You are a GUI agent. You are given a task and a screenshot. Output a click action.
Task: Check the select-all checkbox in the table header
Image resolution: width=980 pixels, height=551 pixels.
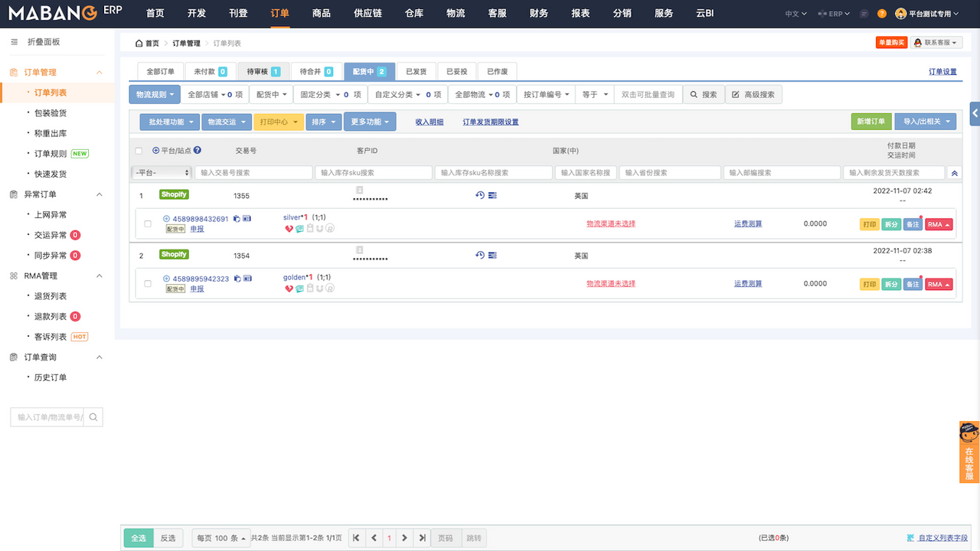coord(139,150)
